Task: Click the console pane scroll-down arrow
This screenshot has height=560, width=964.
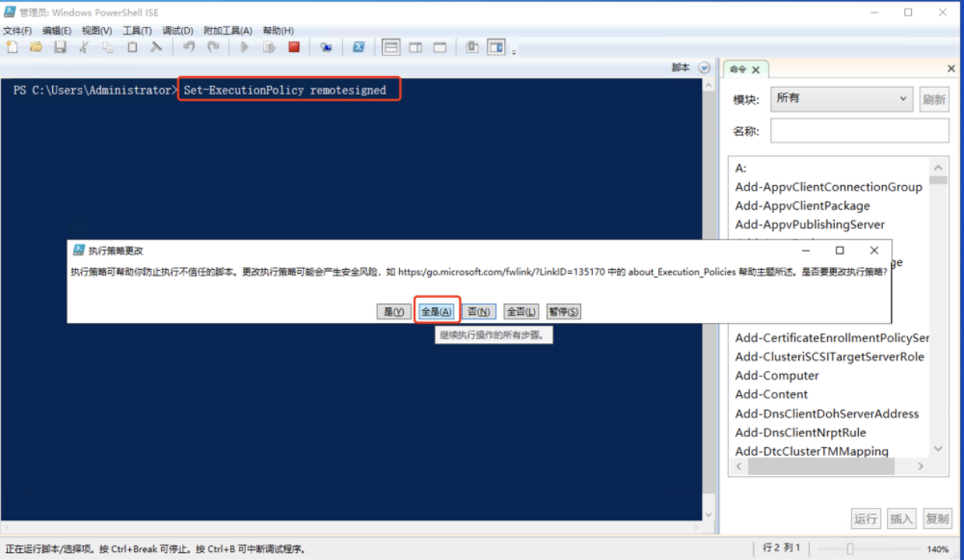Action: click(708, 514)
